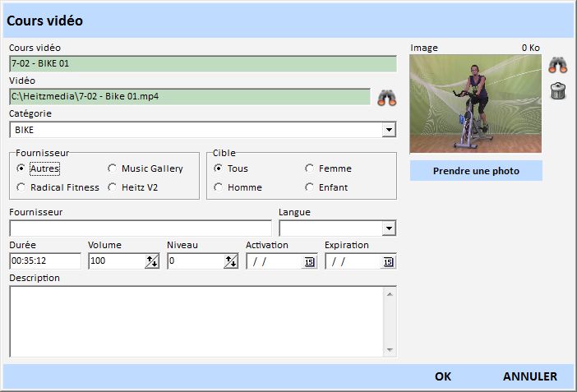Click the binoculars icon beside the video path
This screenshot has height=392, width=577.
(386, 98)
